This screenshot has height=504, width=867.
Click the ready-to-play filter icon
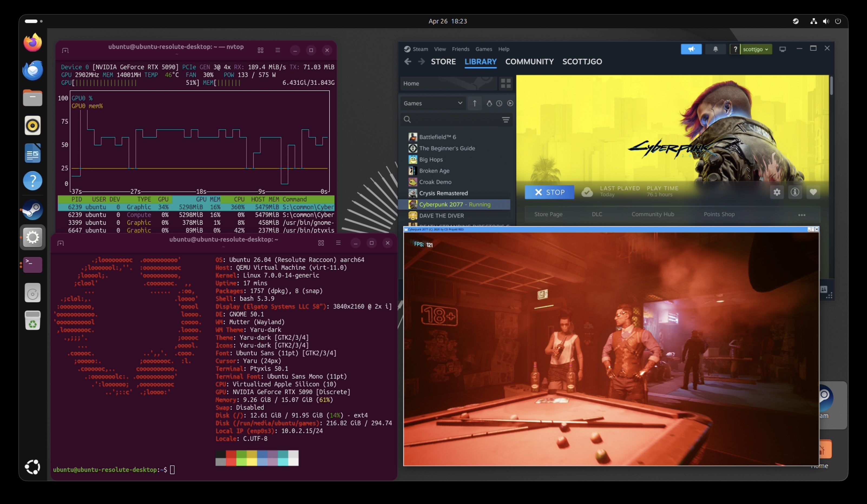(510, 103)
